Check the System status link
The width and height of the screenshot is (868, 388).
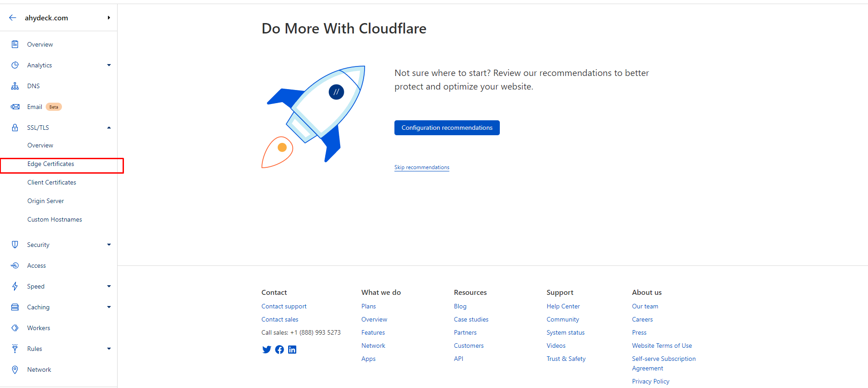(x=566, y=332)
